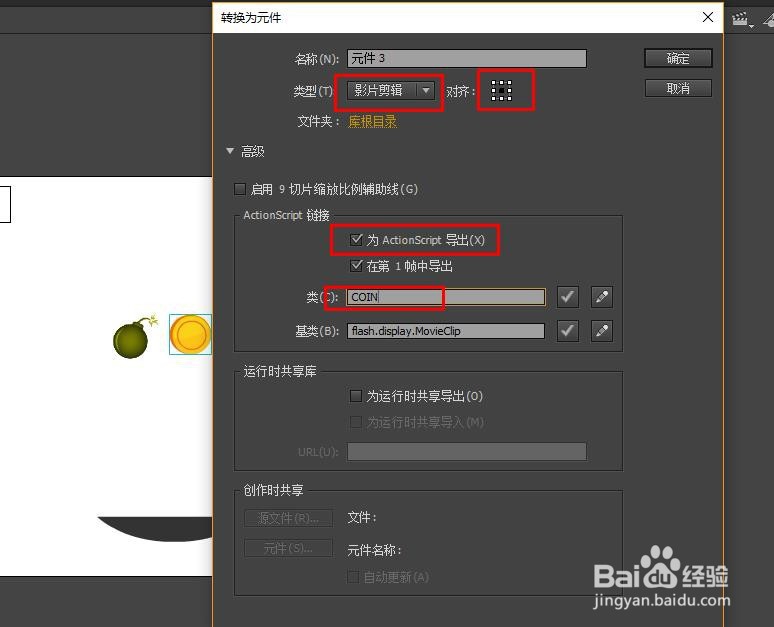This screenshot has height=627, width=774.
Task: Click the validate checkmark beside the COIN class field
Action: [567, 297]
